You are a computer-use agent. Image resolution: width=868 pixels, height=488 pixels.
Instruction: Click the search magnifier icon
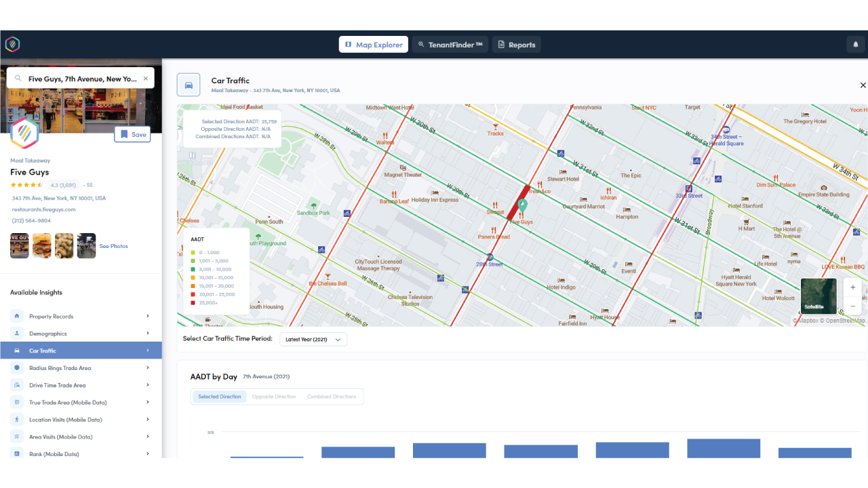coord(18,79)
